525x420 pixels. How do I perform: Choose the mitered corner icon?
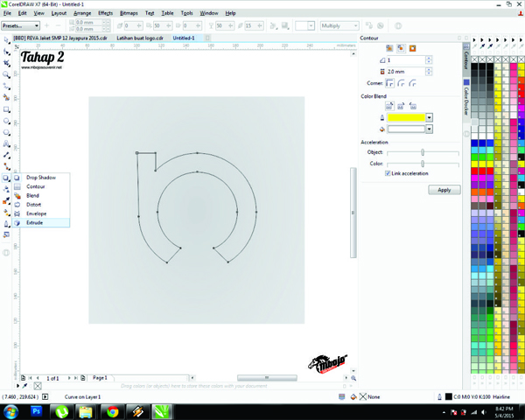coord(390,83)
